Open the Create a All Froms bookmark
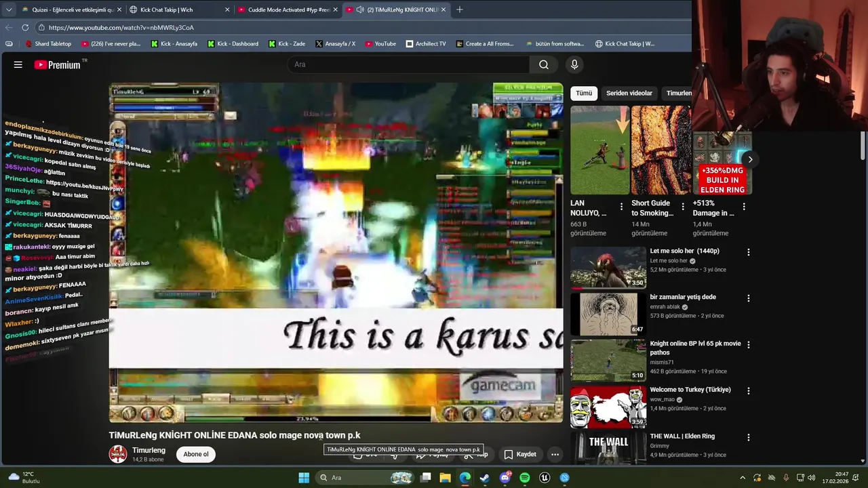 pos(485,43)
